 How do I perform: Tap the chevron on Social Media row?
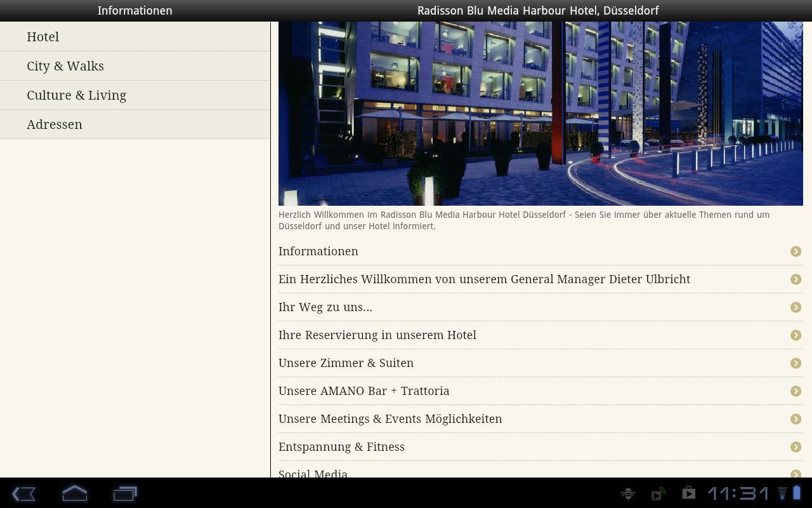796,474
